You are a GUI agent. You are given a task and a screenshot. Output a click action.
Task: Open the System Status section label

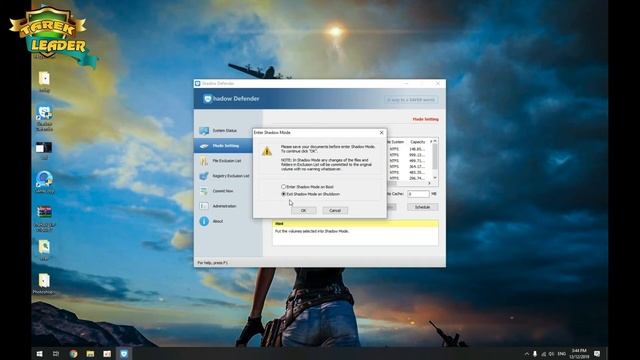pyautogui.click(x=224, y=131)
